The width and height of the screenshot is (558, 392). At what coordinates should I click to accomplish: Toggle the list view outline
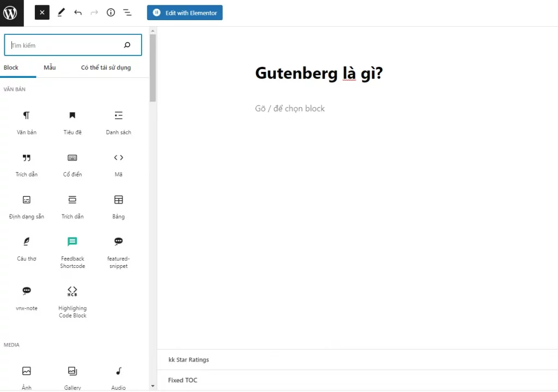(127, 13)
